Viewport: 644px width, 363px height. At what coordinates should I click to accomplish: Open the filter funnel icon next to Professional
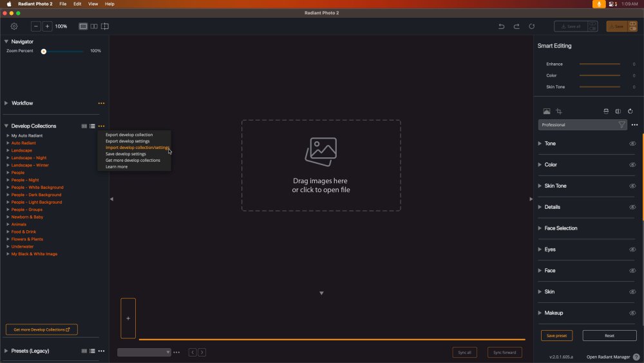pos(622,124)
